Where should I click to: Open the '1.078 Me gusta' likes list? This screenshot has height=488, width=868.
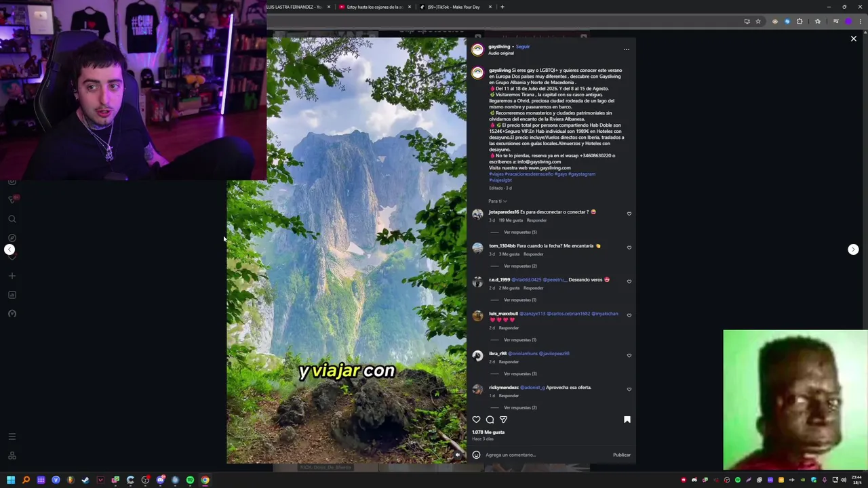pos(488,432)
